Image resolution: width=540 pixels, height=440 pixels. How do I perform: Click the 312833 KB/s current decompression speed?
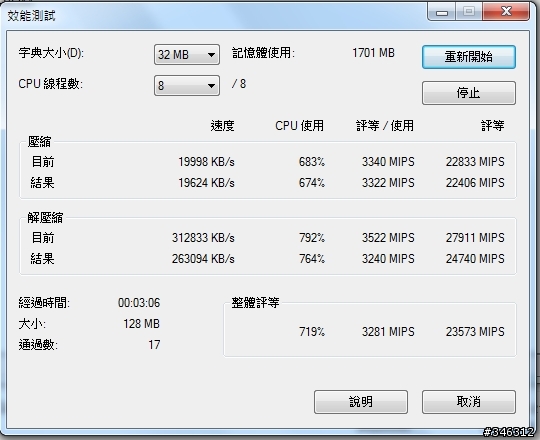pos(203,238)
